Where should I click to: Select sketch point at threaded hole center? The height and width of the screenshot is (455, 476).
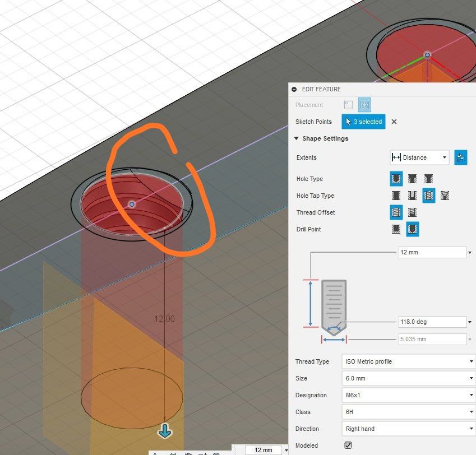pyautogui.click(x=132, y=205)
